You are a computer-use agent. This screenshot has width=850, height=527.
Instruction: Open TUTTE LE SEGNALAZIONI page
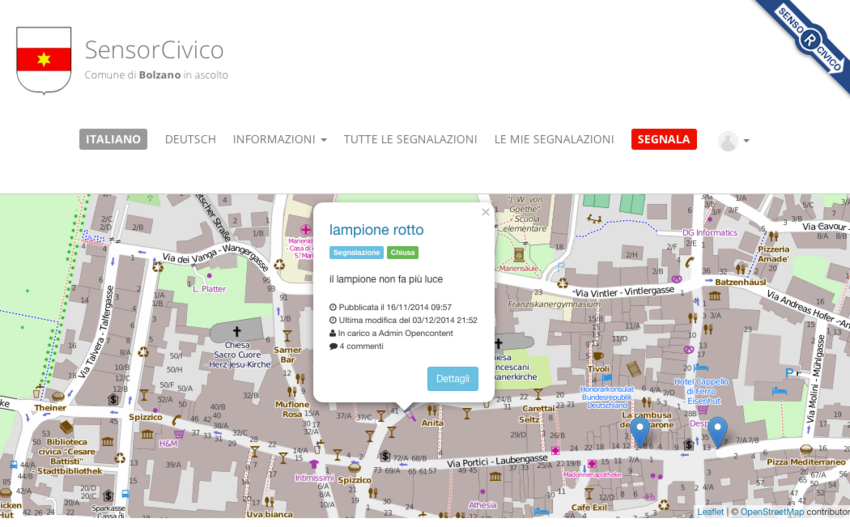[410, 139]
